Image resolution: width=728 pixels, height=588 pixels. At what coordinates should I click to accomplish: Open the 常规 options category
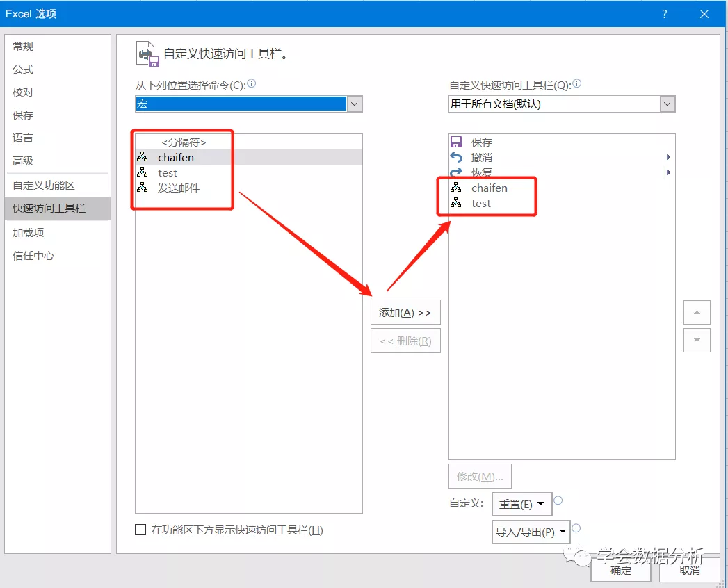point(58,46)
